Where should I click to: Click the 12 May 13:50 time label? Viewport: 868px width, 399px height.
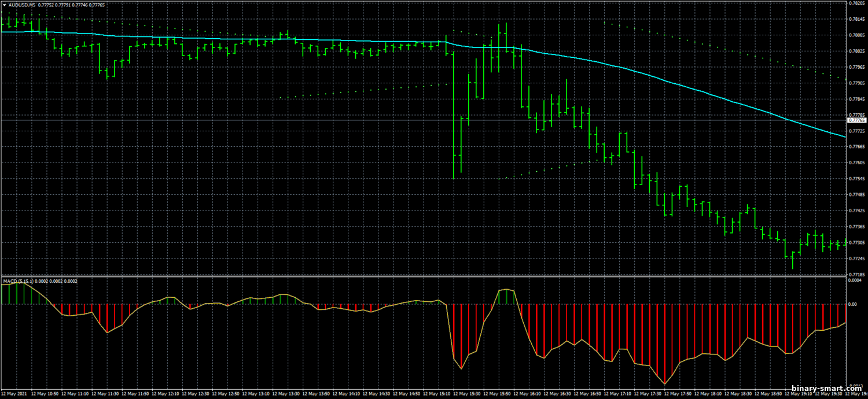317,394
